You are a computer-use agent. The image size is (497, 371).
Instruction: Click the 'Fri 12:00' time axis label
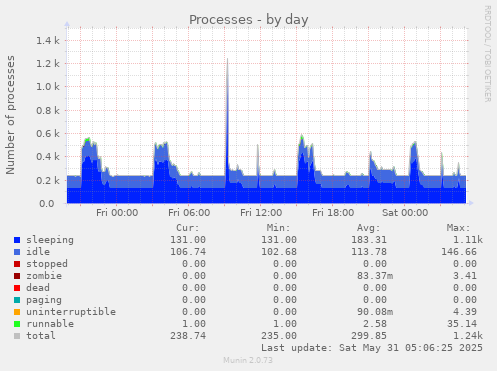tap(261, 213)
